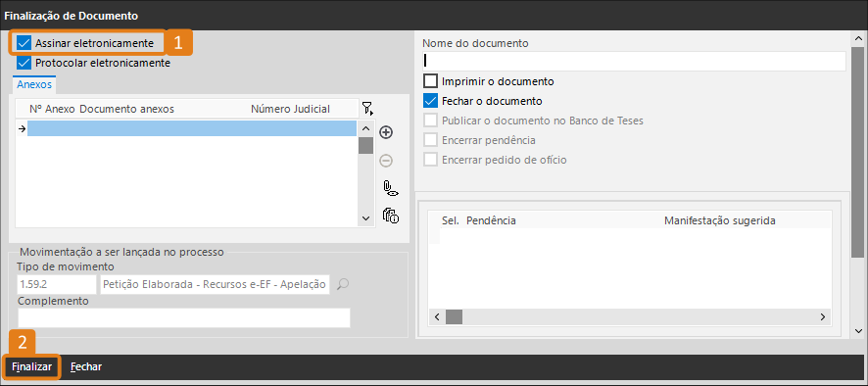Click the add attachment plus icon
Screen dimensions: 868x386
pos(386,132)
